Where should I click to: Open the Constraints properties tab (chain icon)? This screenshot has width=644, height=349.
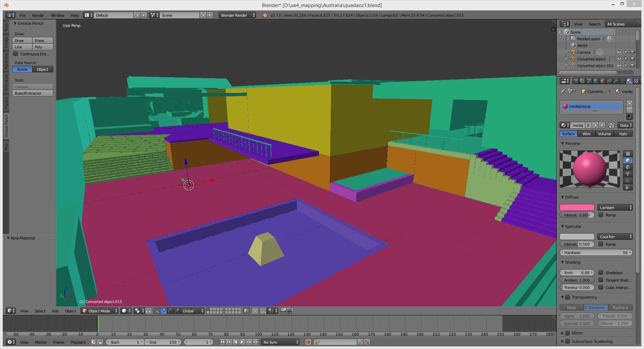[609, 81]
